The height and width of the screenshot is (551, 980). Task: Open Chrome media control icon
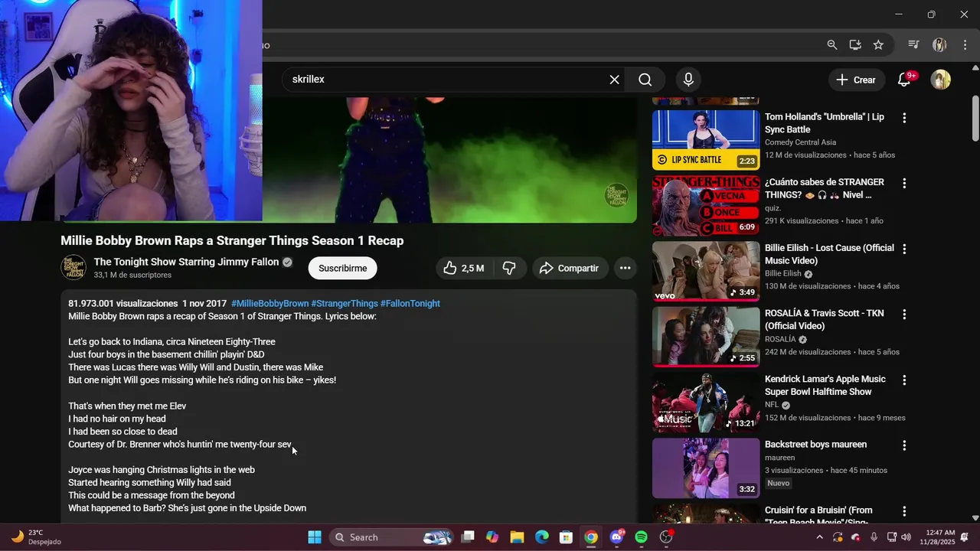click(913, 45)
